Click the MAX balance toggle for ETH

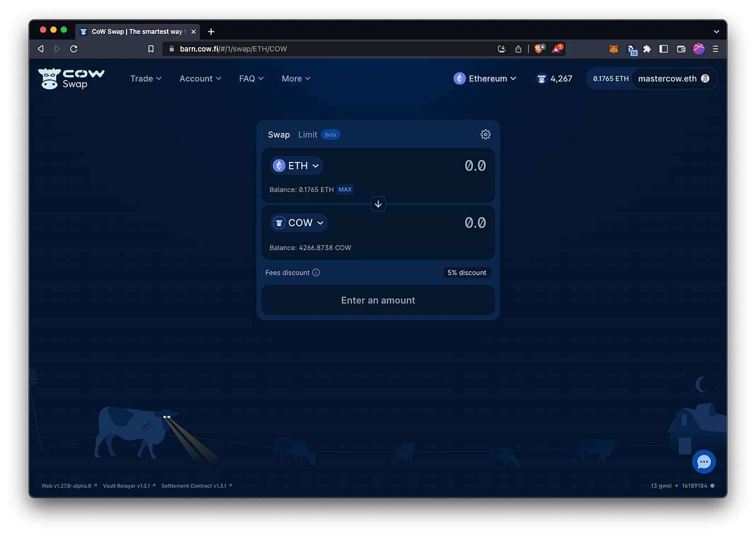(x=345, y=189)
